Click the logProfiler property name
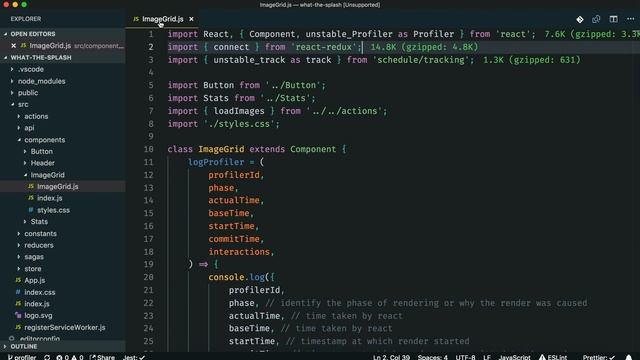The image size is (640, 360). click(x=216, y=162)
